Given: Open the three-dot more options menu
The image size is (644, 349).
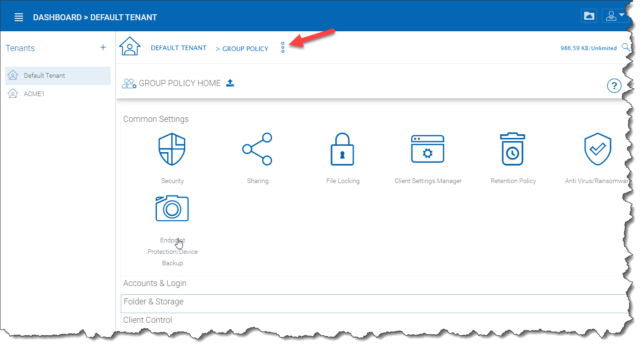Looking at the screenshot, I should tap(283, 47).
